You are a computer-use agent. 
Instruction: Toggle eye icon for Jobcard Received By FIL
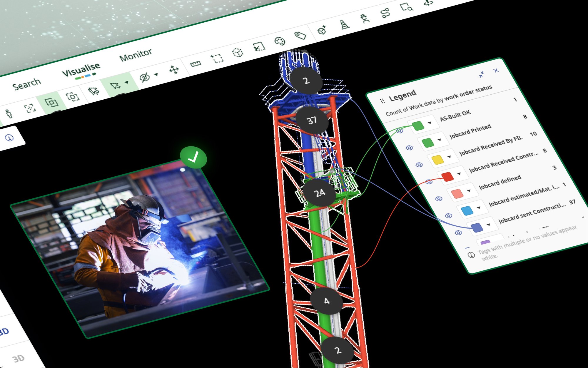(x=419, y=165)
